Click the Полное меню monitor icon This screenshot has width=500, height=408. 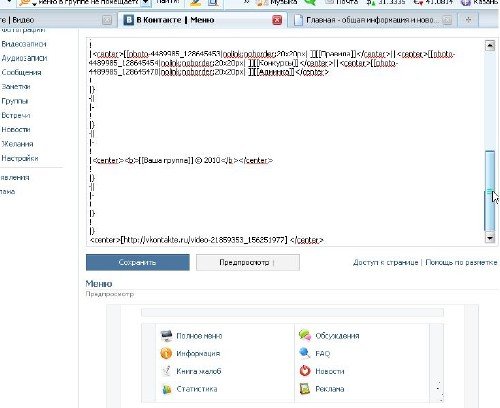(166, 336)
